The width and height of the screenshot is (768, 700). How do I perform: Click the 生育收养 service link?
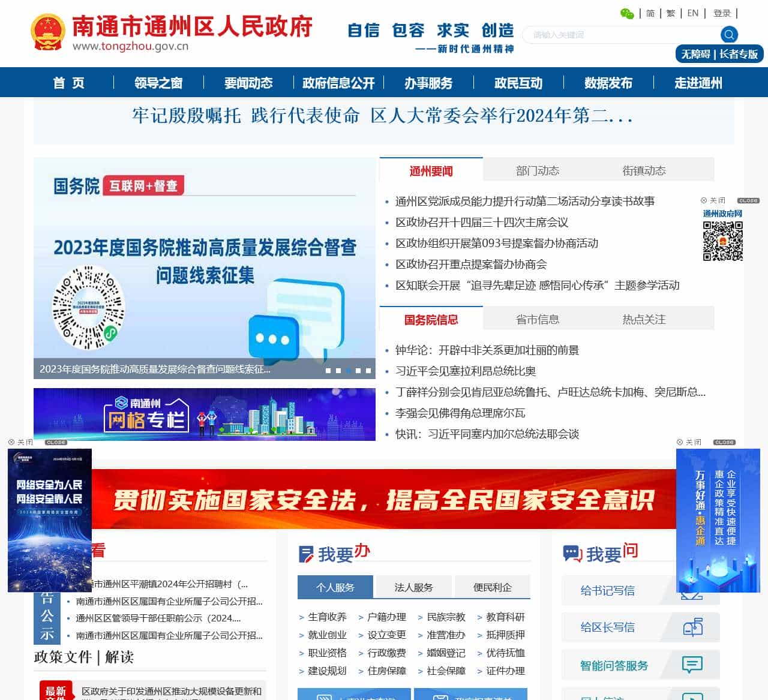[x=328, y=617]
